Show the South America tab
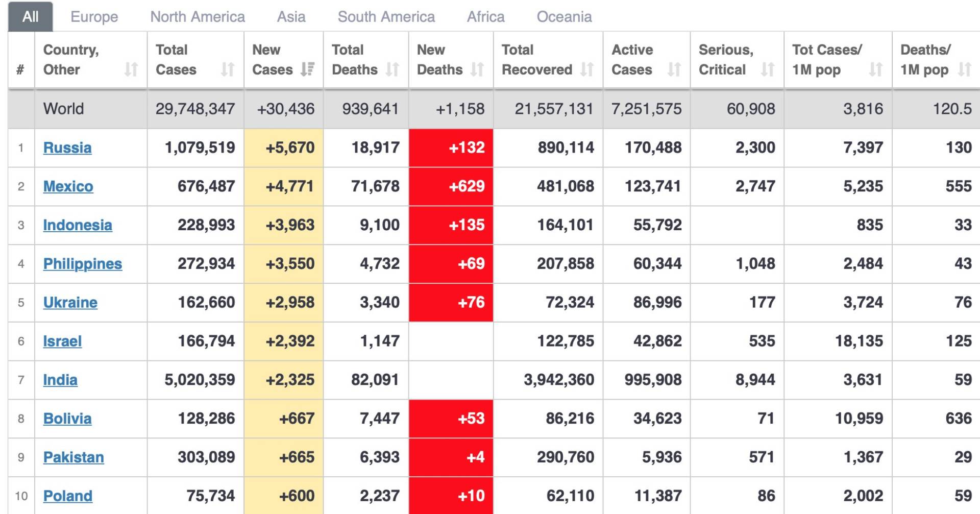The width and height of the screenshot is (980, 514). (386, 17)
